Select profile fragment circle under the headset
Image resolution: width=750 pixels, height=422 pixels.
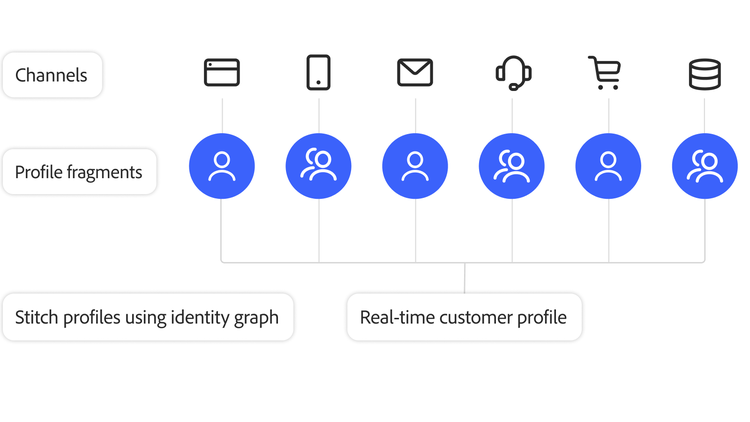[512, 166]
